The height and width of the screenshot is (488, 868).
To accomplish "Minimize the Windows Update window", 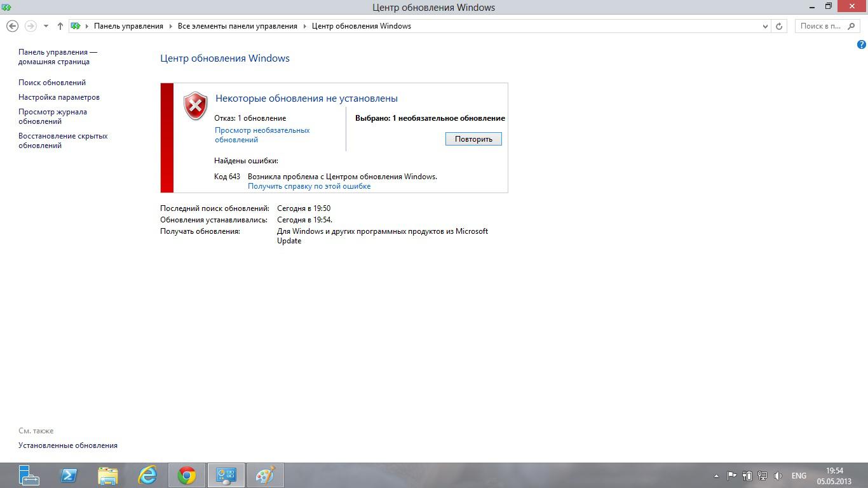I will coord(812,7).
